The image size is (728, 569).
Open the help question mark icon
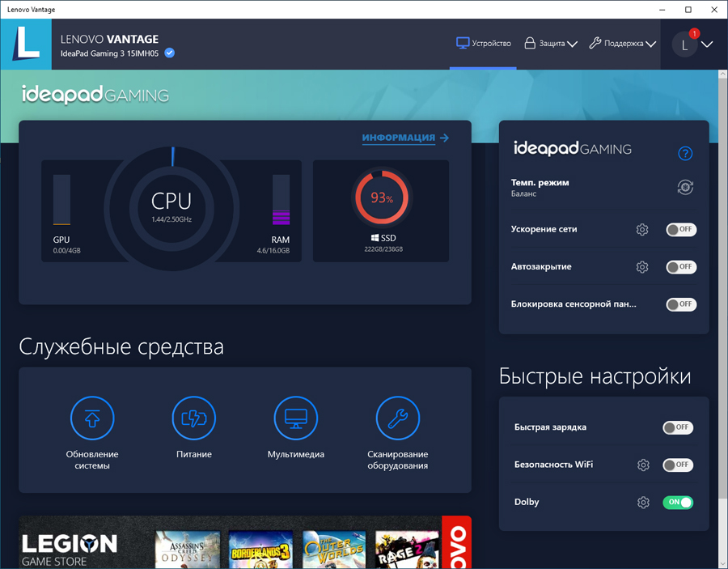pos(685,153)
